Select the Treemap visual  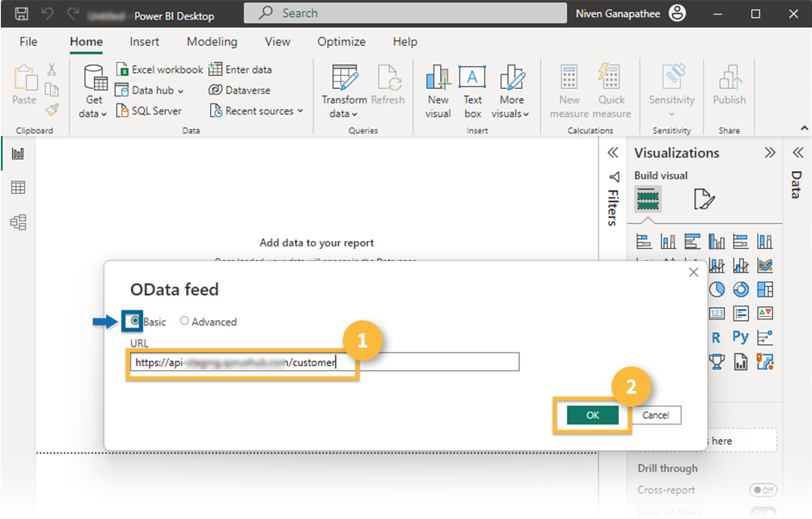765,289
